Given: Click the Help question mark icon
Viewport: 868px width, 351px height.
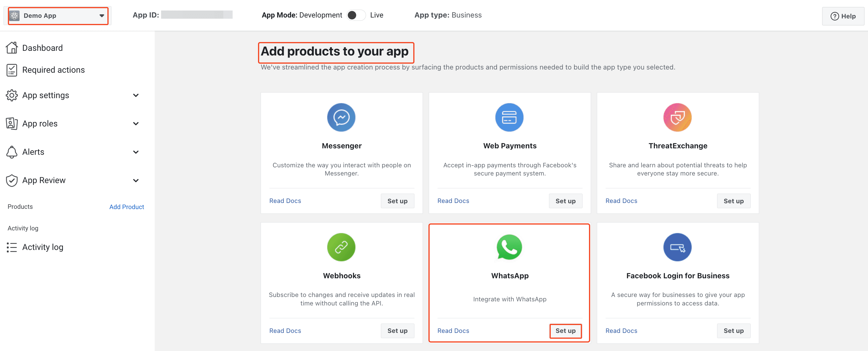Looking at the screenshot, I should 835,16.
